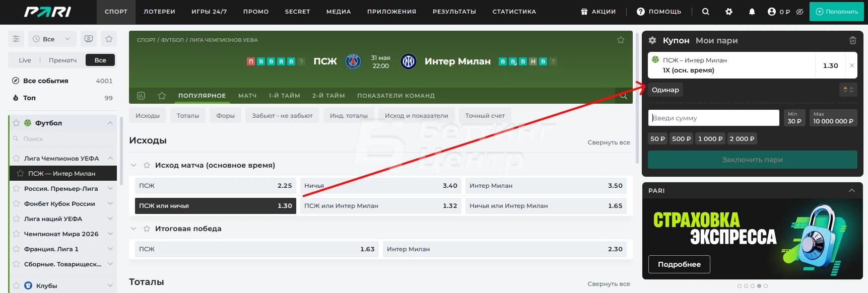Toggle coupon odds change arrows
The width and height of the screenshot is (868, 293).
coord(848,90)
